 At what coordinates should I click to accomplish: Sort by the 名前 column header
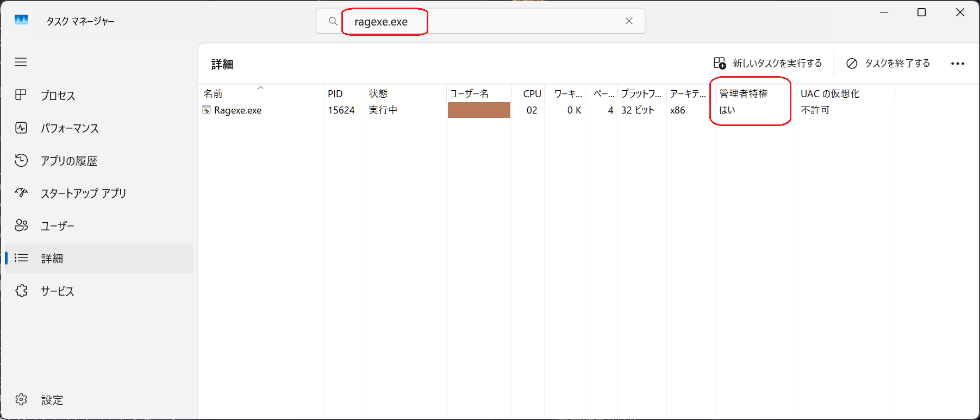click(213, 93)
